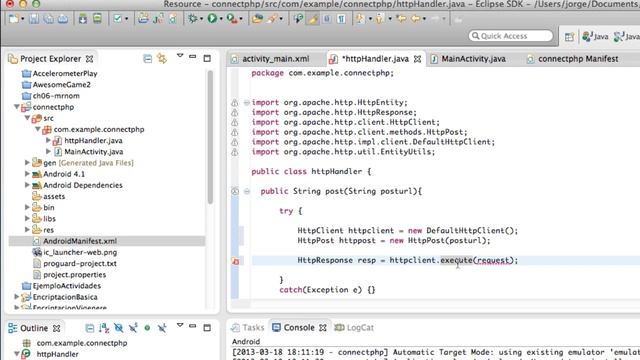This screenshot has height=360, width=640.
Task: Click the Quick Access search field
Action: pyautogui.click(x=511, y=36)
